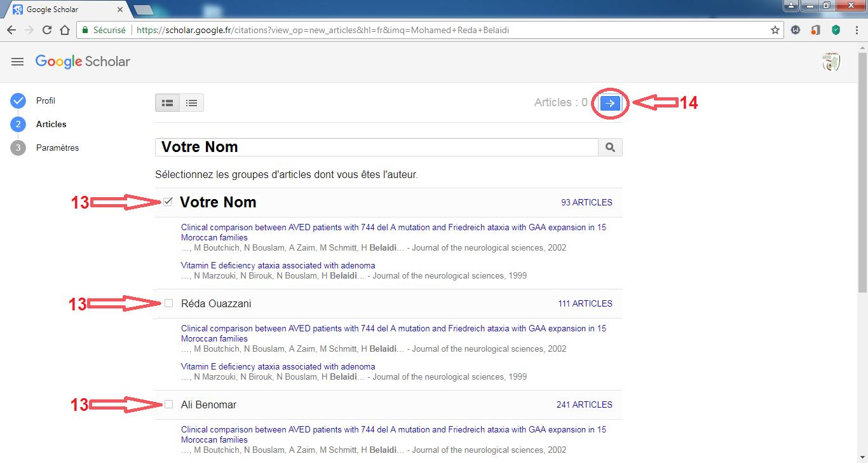Viewport: 868px width, 463px height.
Task: Reload the page with the refresh icon
Action: (x=46, y=30)
